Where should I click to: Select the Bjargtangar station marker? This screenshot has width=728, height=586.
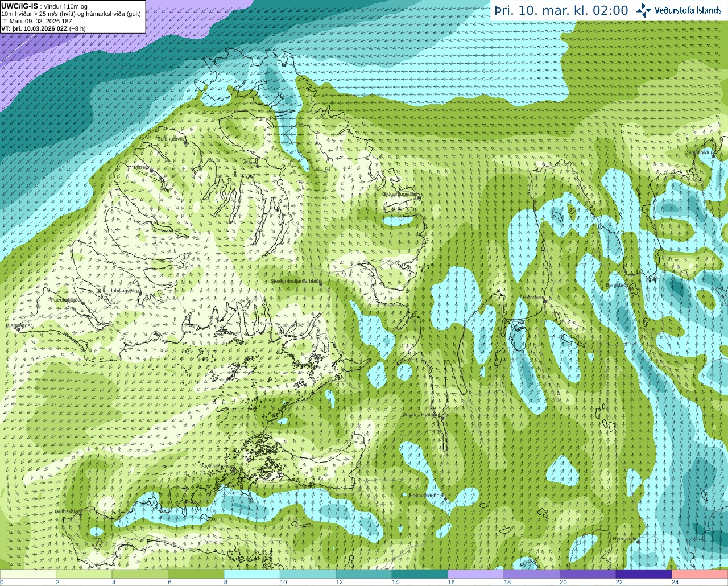(x=19, y=329)
